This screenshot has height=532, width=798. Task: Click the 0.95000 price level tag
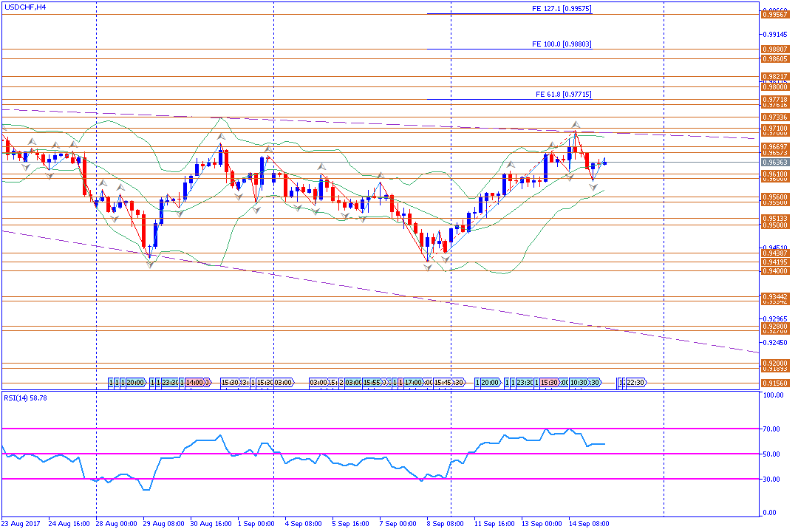(775, 225)
